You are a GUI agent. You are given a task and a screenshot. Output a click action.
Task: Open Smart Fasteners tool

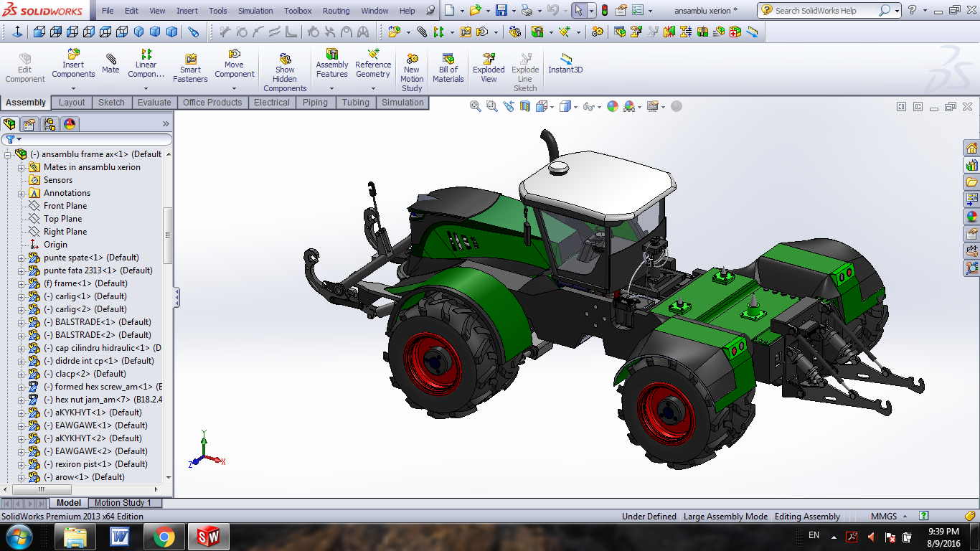pos(190,68)
